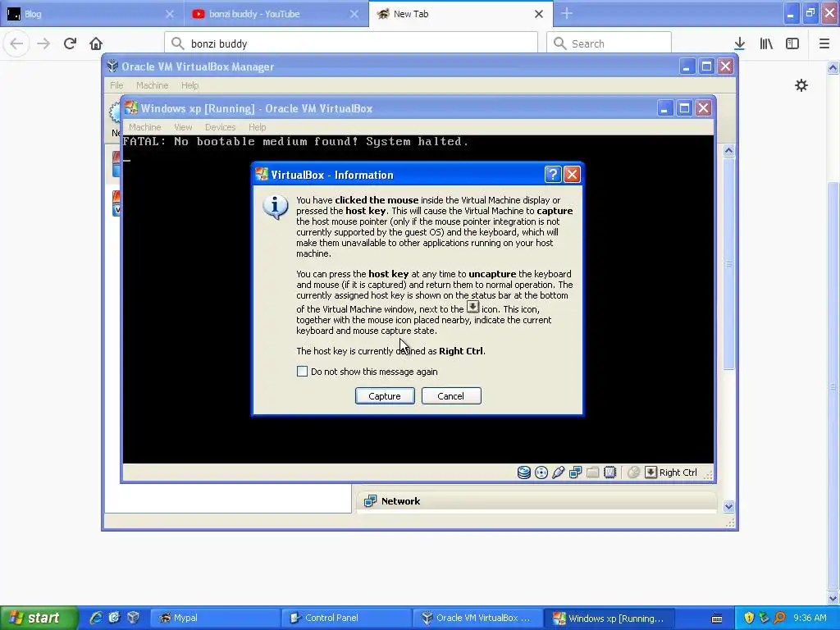The image size is (840, 630).
Task: Close the New Tab browser tab
Action: tap(539, 14)
